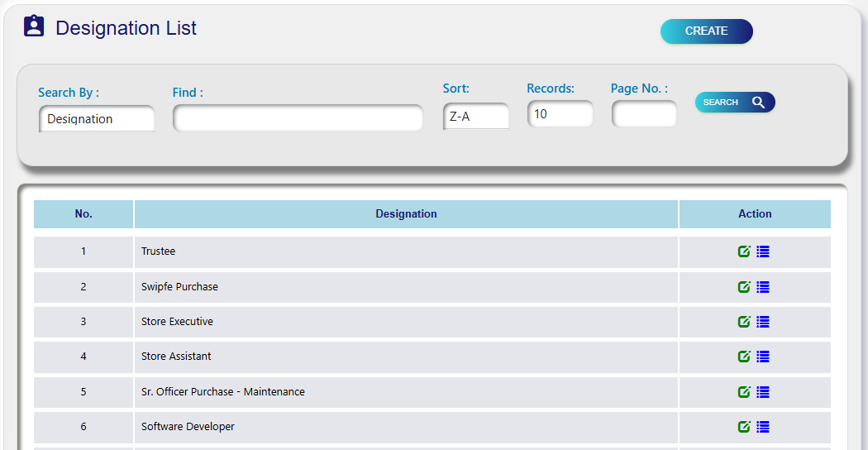Screen dimensions: 868x450
Task: Edit the Store Executive designation
Action: point(744,322)
